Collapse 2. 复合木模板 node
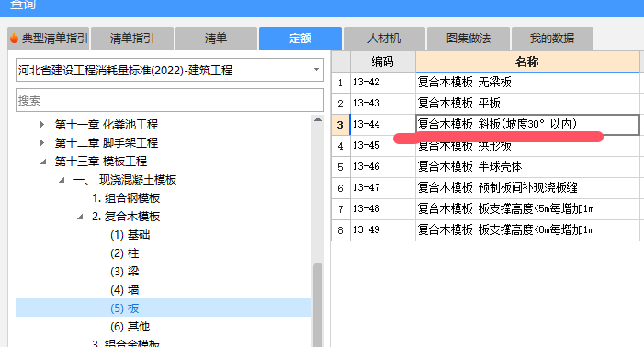 point(80,217)
